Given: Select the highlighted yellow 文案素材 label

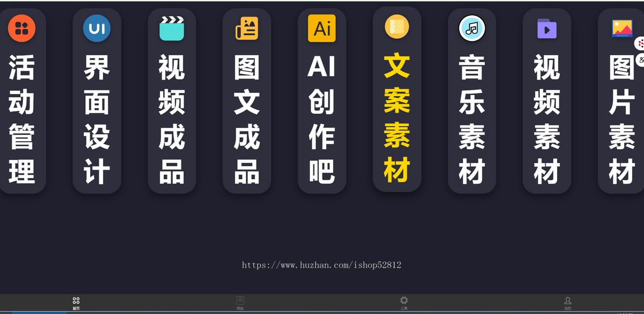Looking at the screenshot, I should pos(397,117).
